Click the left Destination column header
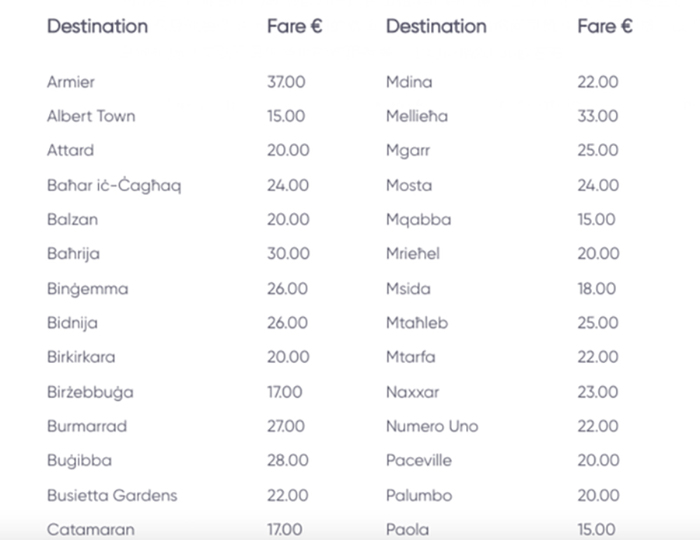The height and width of the screenshot is (540, 700). pos(97,26)
